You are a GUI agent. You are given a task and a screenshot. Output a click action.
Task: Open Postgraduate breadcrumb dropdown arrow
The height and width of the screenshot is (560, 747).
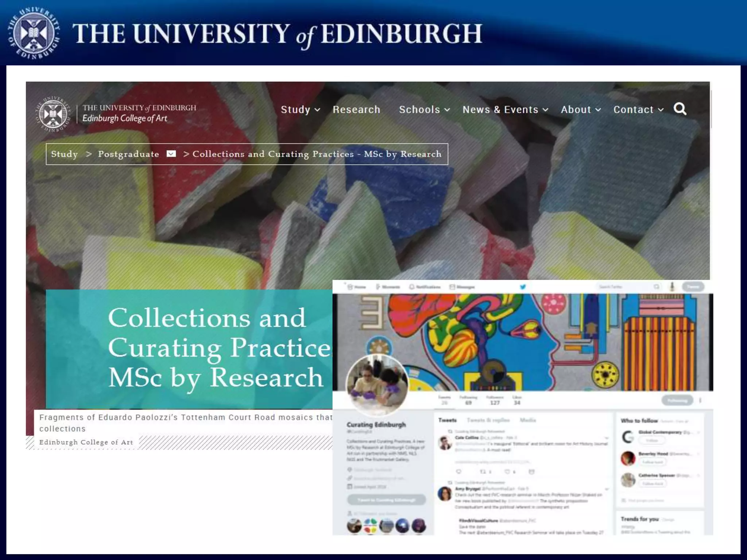point(171,154)
